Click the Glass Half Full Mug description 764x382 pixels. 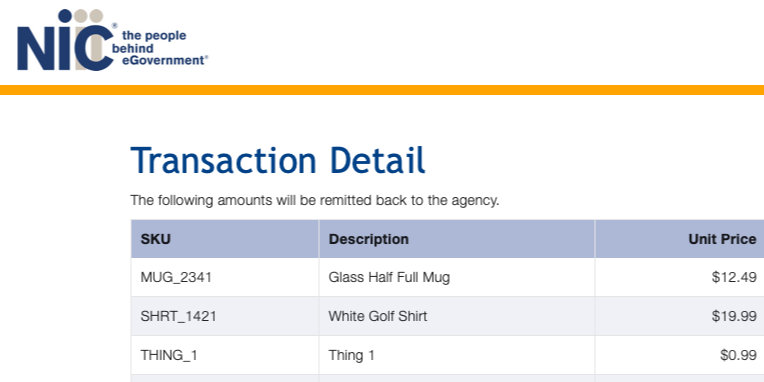pos(389,277)
